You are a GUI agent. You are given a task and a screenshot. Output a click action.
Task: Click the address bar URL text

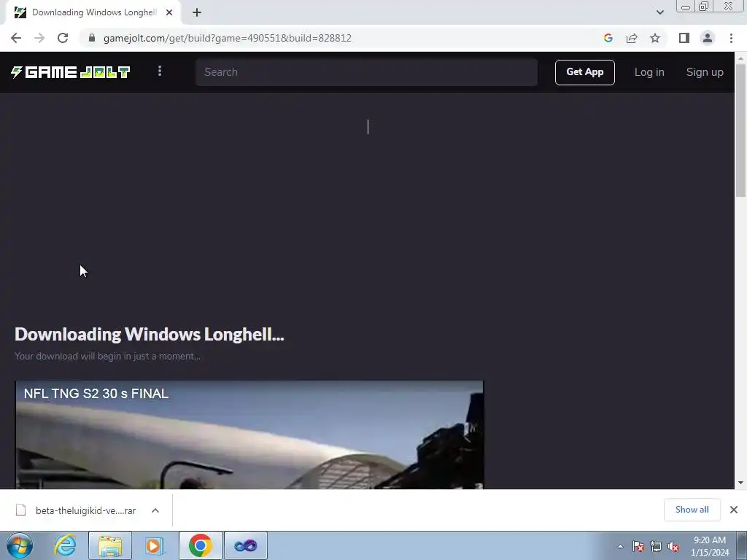pyautogui.click(x=228, y=38)
